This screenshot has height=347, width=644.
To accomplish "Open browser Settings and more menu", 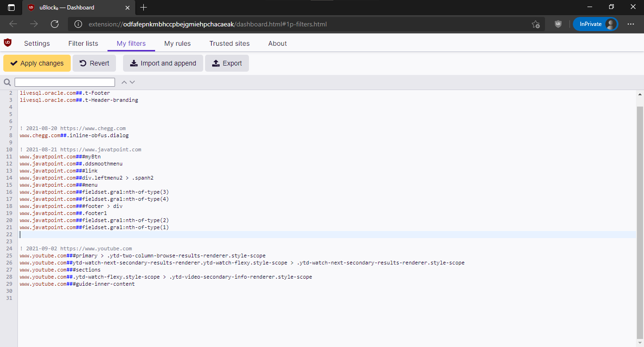I will click(631, 24).
